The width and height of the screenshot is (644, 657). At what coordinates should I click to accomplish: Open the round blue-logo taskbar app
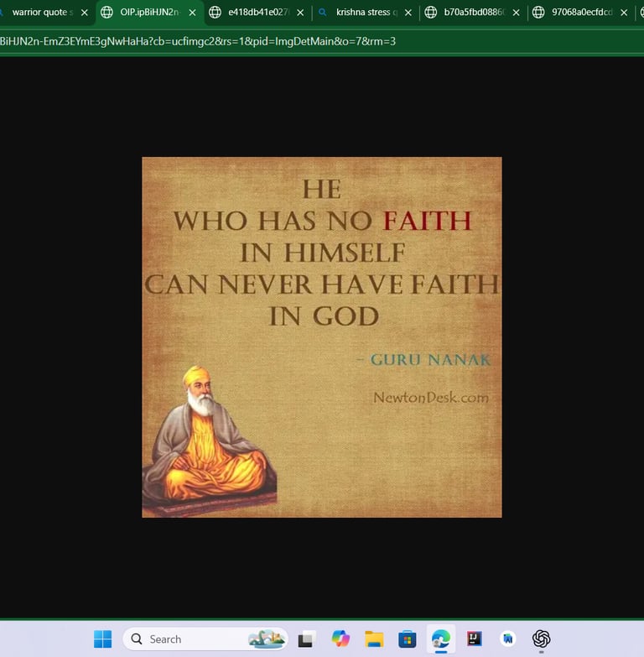(508, 639)
